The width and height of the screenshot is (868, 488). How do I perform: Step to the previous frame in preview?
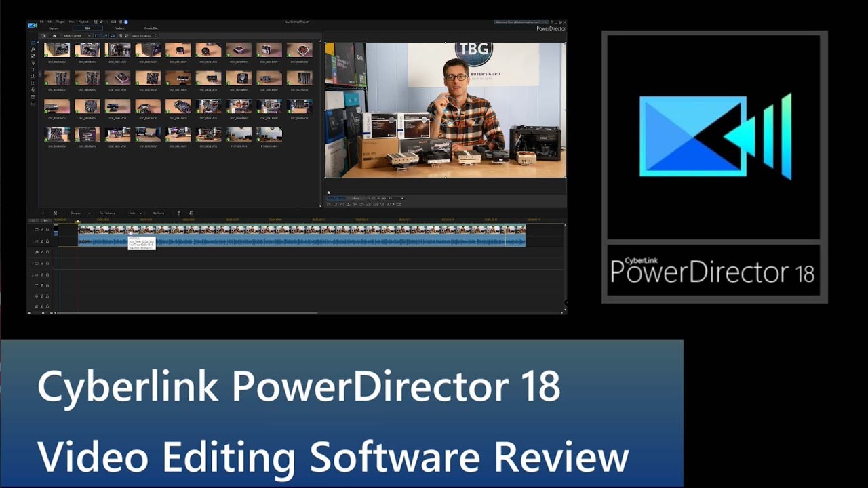point(342,204)
